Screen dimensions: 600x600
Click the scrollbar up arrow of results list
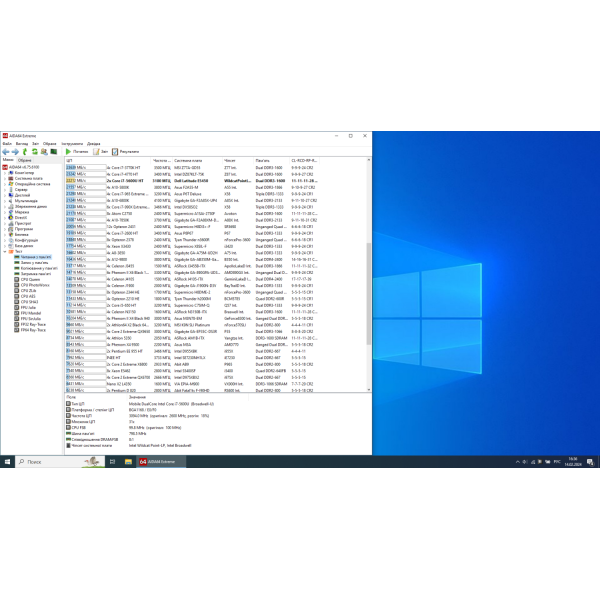point(369,160)
